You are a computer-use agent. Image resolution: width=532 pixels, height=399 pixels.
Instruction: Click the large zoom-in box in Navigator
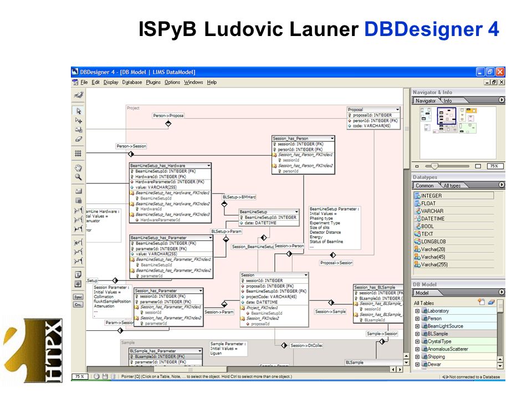click(x=478, y=166)
